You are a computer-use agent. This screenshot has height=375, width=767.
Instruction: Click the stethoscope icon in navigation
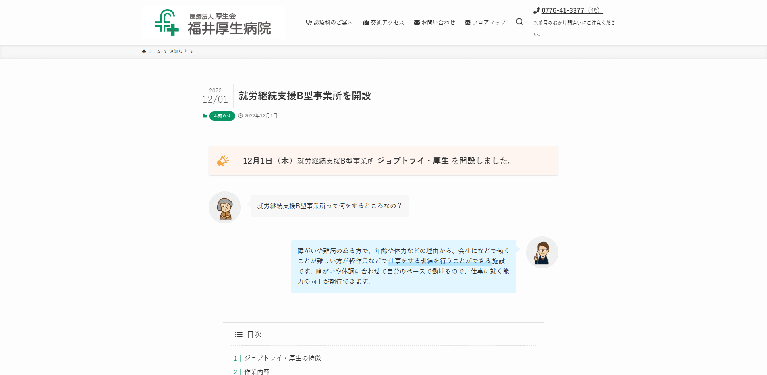click(x=308, y=22)
